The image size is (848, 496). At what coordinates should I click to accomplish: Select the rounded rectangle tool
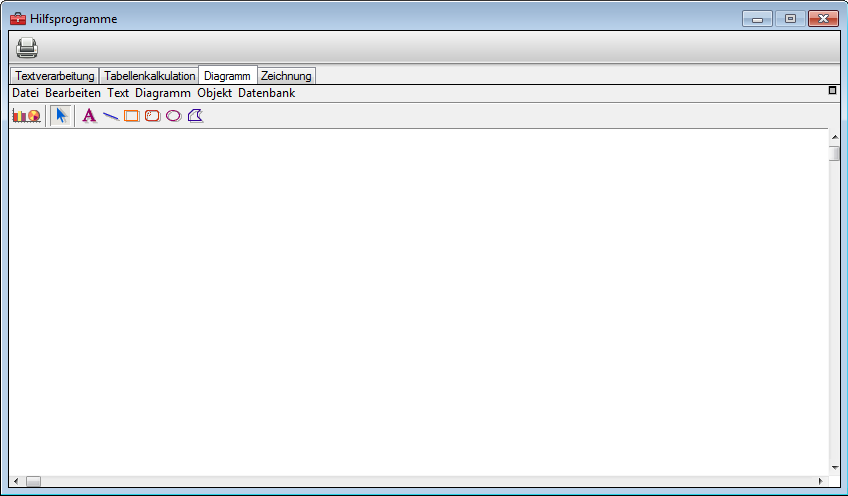152,116
